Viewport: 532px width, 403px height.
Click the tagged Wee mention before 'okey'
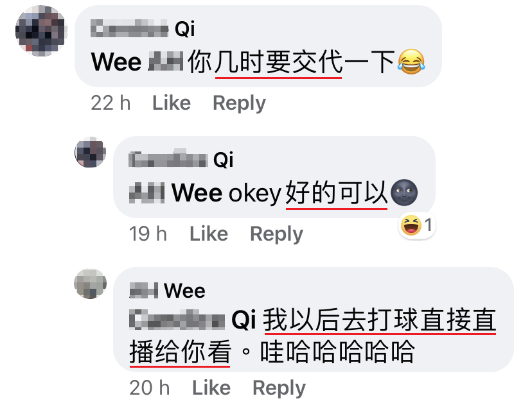point(176,193)
